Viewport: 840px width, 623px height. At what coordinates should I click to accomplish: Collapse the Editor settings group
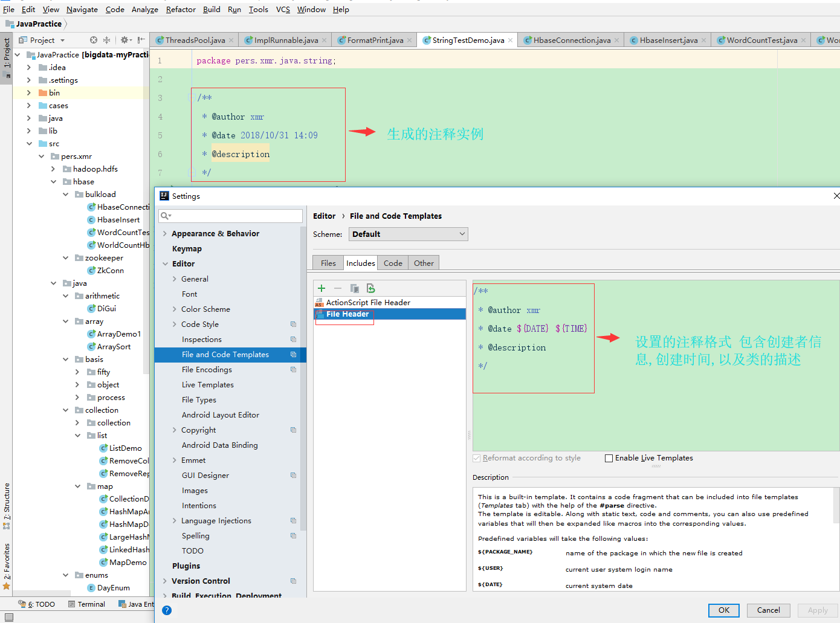(x=165, y=264)
